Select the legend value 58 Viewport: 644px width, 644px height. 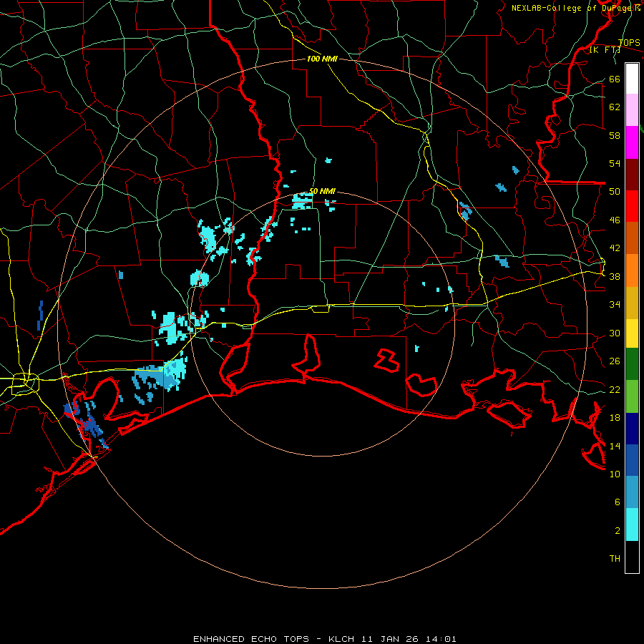(x=615, y=135)
